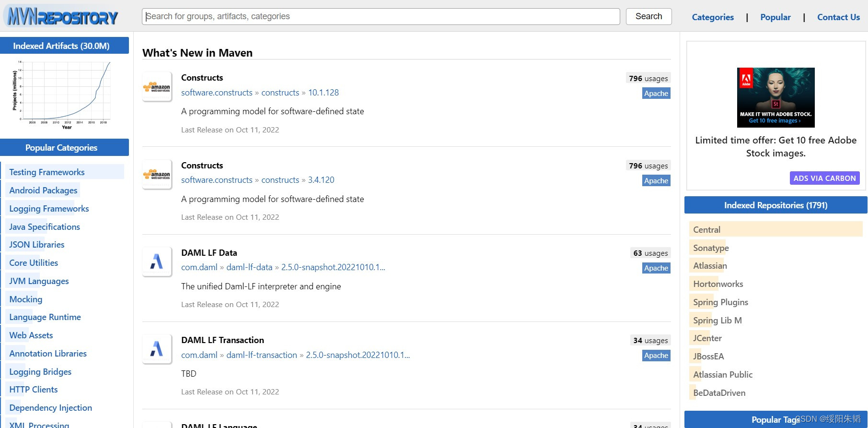Image resolution: width=868 pixels, height=428 pixels.
Task: Open the JCenter repository
Action: click(x=707, y=338)
